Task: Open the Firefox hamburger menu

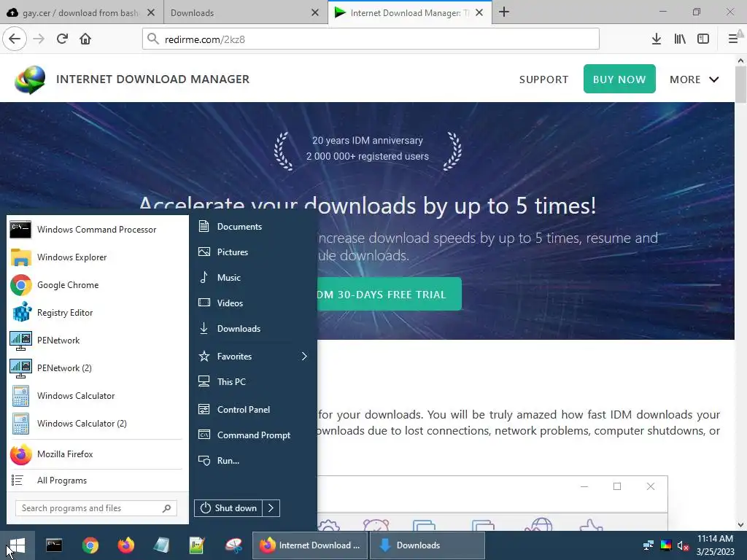Action: [x=733, y=39]
